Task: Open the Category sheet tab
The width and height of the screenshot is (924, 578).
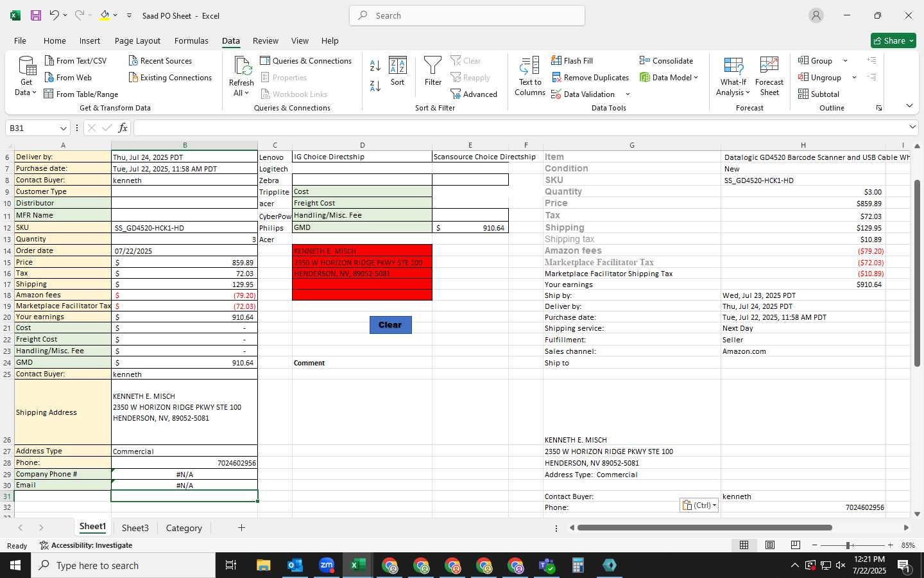Action: point(184,528)
